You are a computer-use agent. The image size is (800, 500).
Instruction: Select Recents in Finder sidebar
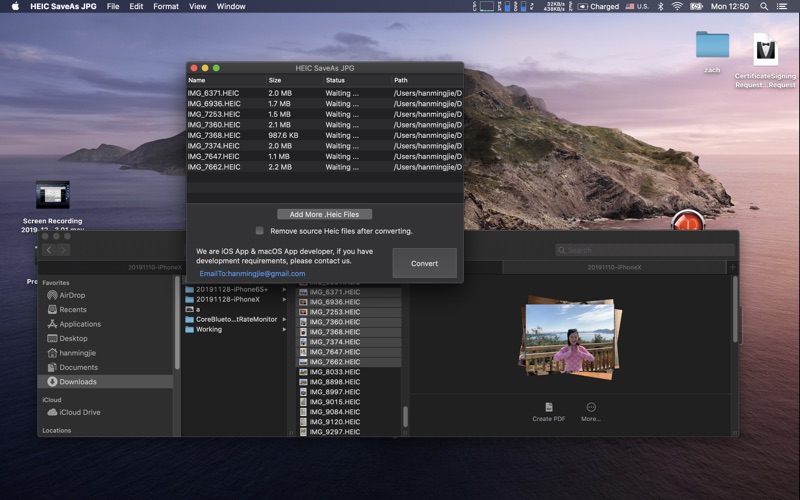67,310
